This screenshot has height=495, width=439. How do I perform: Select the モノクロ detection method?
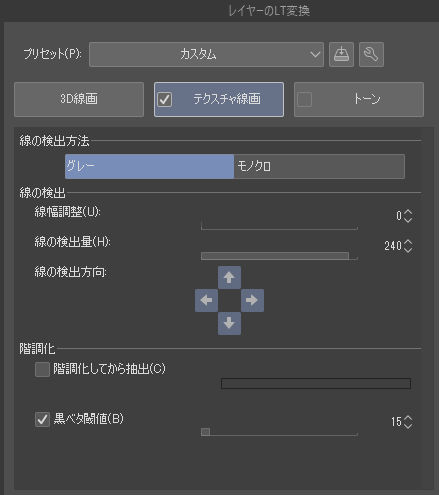pos(319,166)
